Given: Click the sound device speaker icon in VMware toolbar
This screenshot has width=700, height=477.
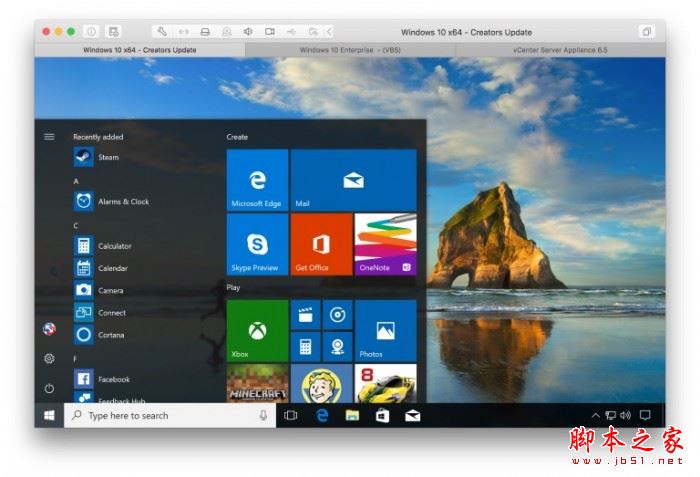Looking at the screenshot, I should click(x=248, y=31).
